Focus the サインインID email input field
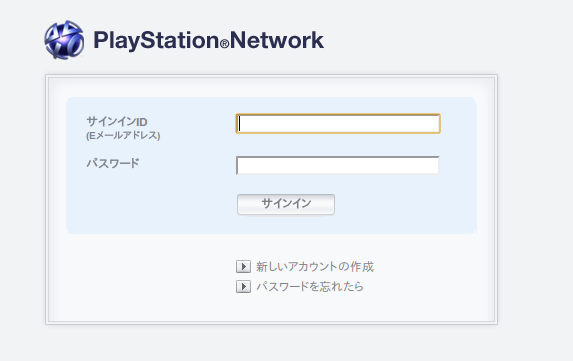The image size is (573, 361). pos(338,124)
